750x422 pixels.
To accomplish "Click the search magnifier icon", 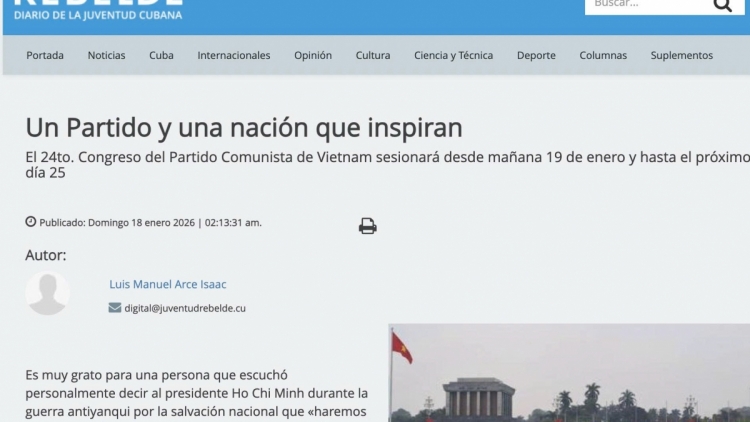I will click(722, 5).
